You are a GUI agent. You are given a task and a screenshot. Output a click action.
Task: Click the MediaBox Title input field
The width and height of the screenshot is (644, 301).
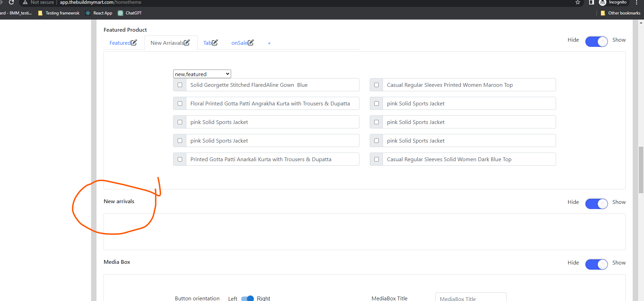pyautogui.click(x=471, y=297)
